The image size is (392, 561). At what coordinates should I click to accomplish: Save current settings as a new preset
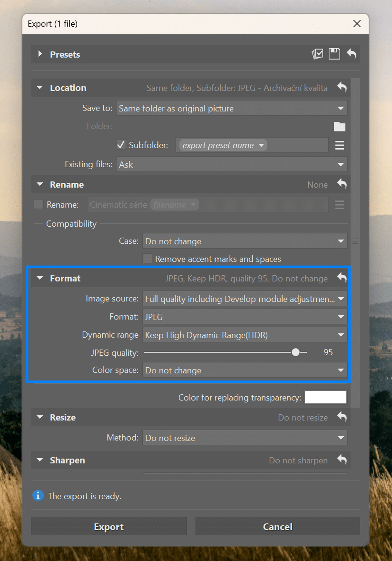point(334,54)
